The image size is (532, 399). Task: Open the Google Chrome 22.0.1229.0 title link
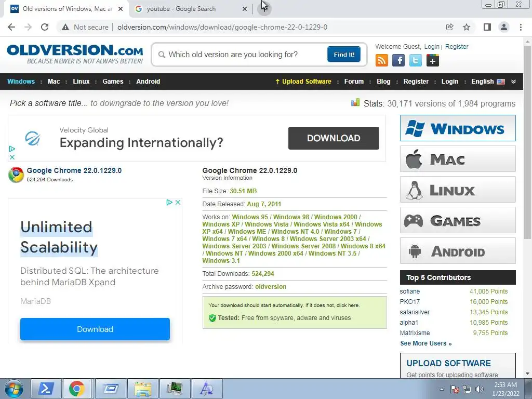coord(74,170)
